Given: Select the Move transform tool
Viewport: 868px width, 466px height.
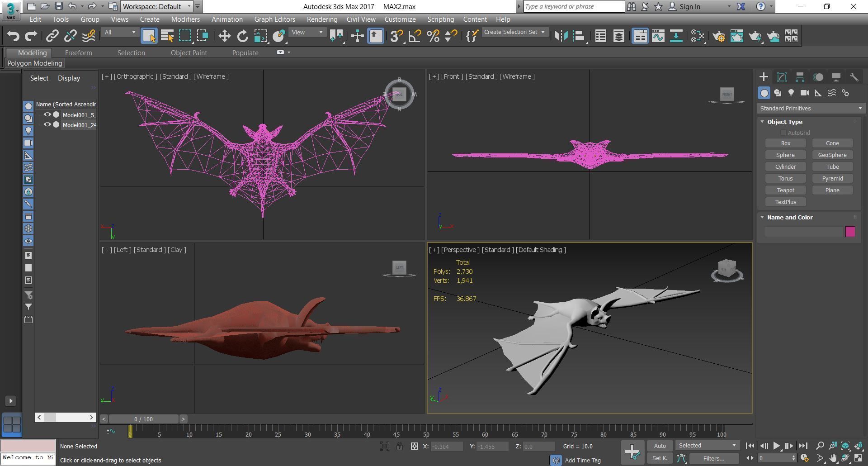Looking at the screenshot, I should 224,36.
